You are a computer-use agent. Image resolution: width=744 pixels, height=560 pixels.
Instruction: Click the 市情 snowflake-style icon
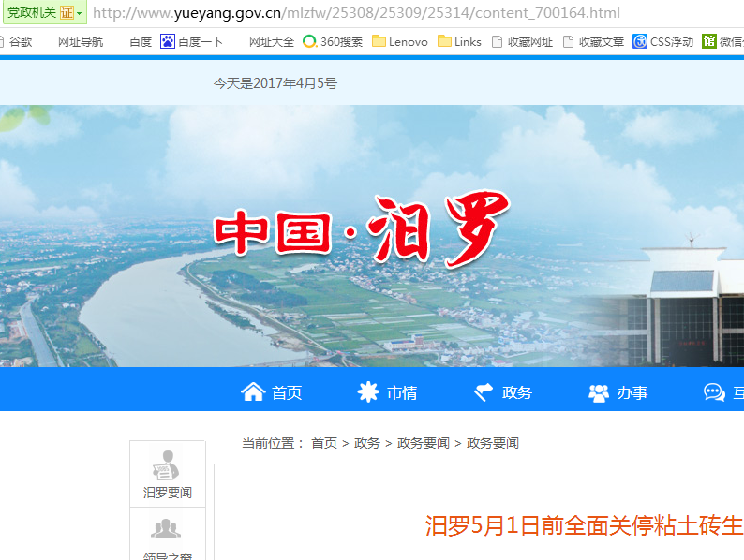[368, 392]
